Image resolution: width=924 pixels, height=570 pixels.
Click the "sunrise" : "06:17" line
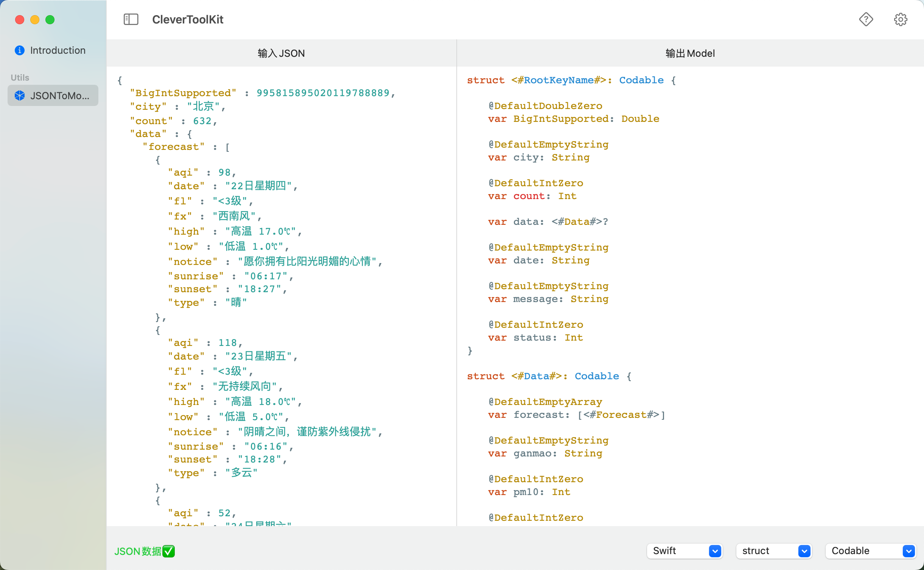click(x=231, y=276)
